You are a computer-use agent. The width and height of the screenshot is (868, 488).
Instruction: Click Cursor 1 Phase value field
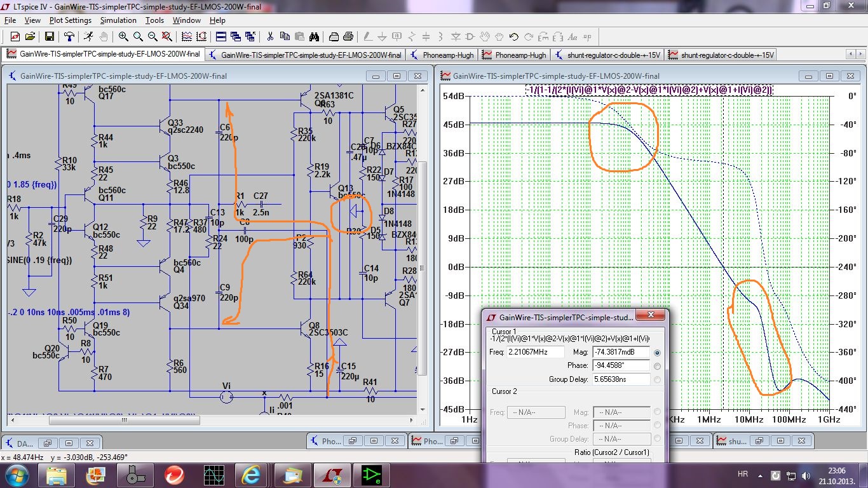point(621,365)
